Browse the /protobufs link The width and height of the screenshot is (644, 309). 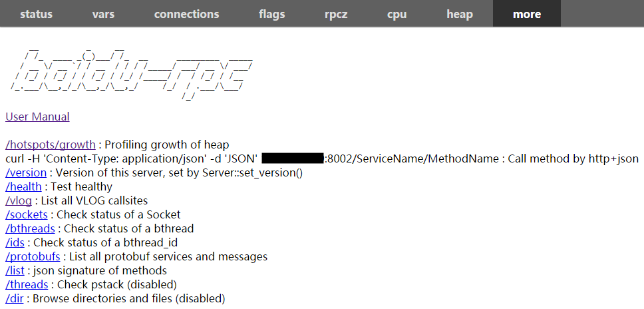point(33,257)
